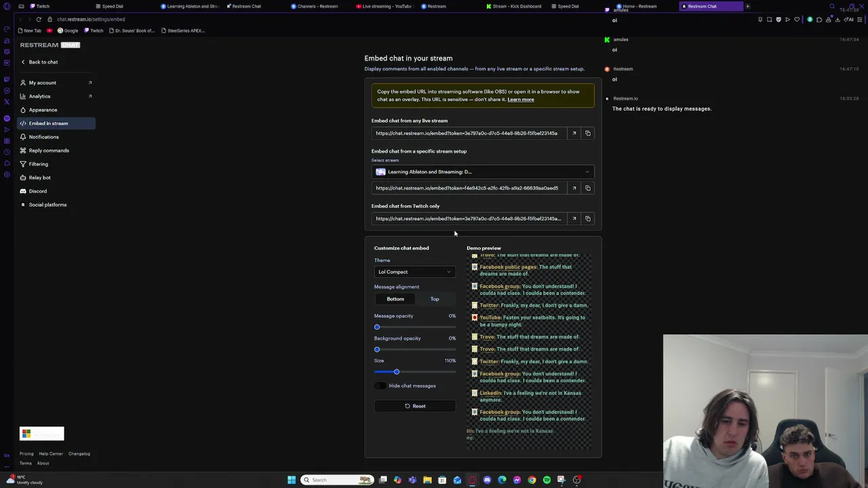Open Spotify from the Windows taskbar

click(x=547, y=480)
